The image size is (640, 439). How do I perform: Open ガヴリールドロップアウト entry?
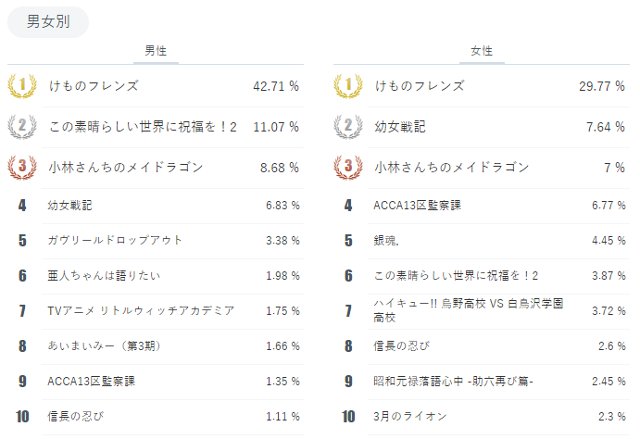coord(115,240)
